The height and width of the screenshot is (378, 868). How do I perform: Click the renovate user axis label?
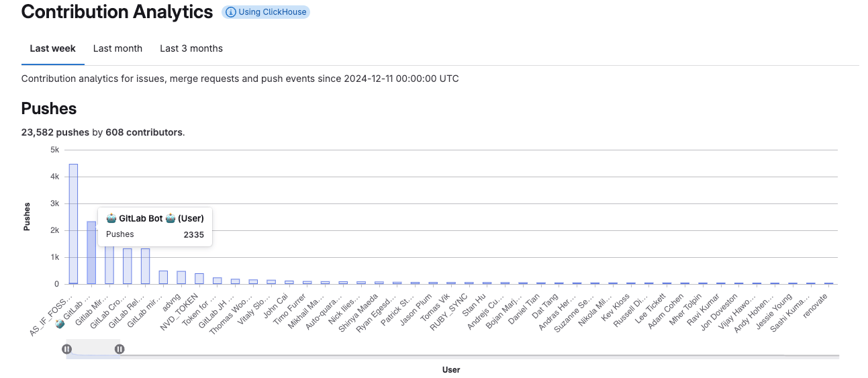[x=816, y=305]
